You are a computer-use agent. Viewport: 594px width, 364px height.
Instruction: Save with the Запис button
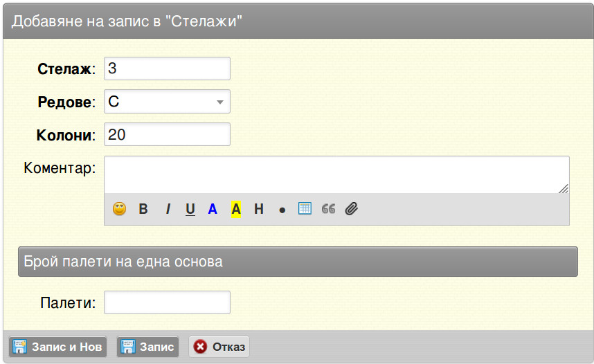tap(147, 347)
